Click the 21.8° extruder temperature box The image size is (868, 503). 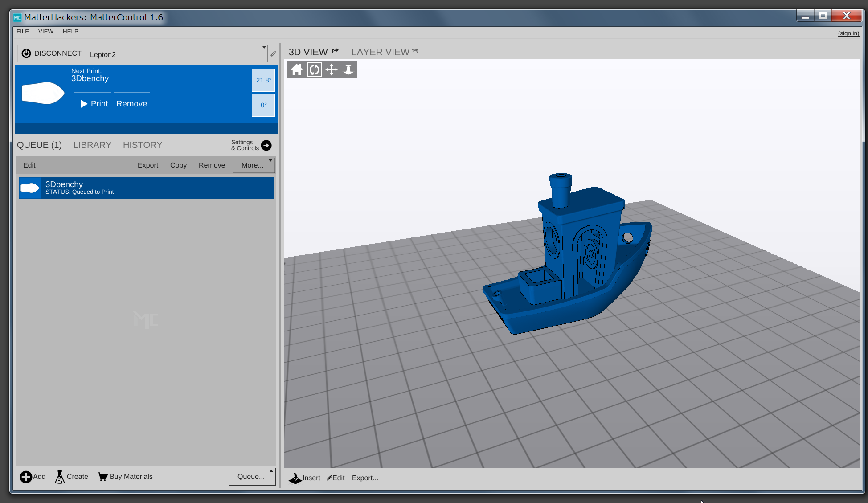[x=263, y=80]
